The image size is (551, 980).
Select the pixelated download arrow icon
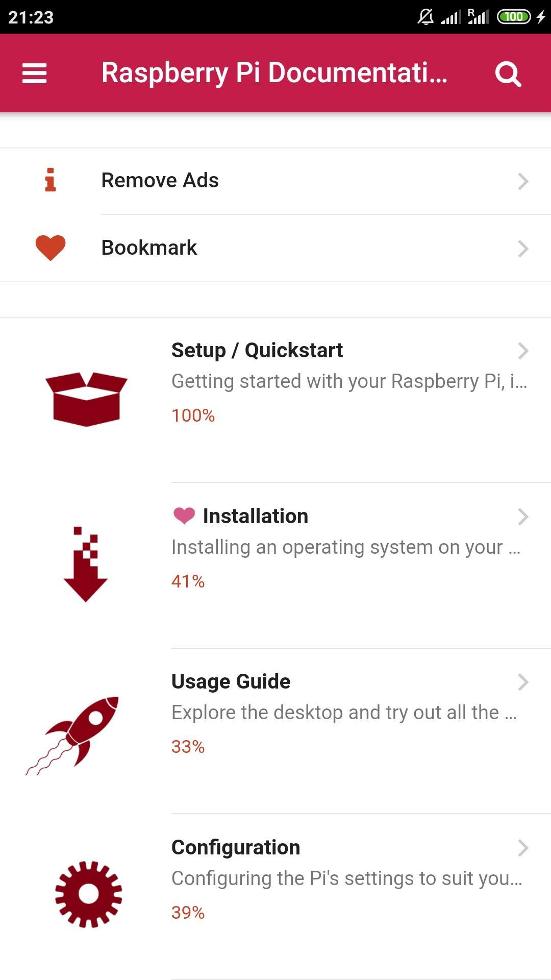coord(85,564)
